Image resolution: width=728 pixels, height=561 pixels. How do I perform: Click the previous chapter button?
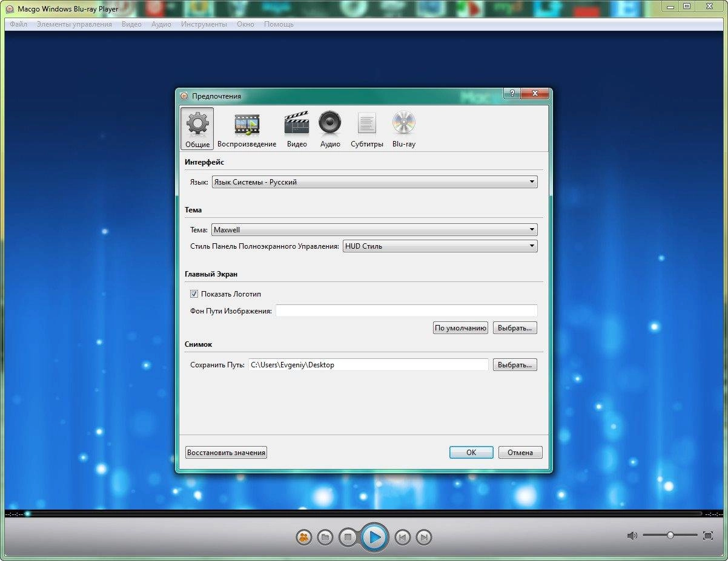coord(403,537)
